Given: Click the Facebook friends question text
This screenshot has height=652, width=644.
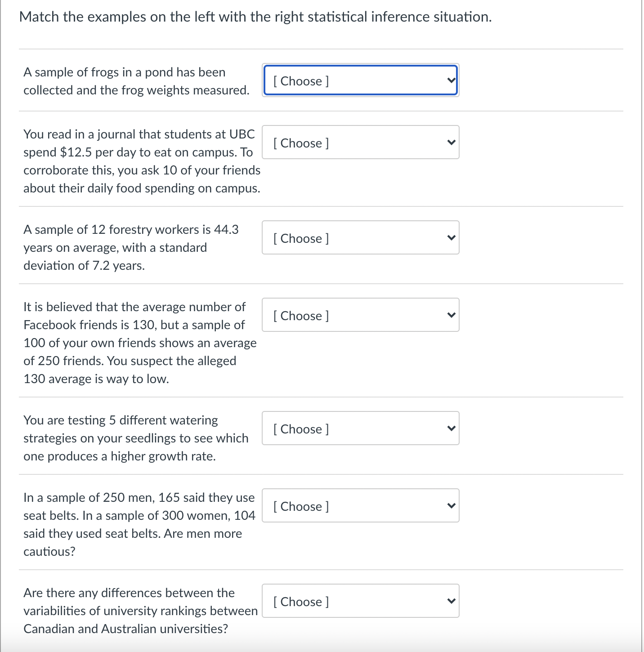Looking at the screenshot, I should [139, 343].
